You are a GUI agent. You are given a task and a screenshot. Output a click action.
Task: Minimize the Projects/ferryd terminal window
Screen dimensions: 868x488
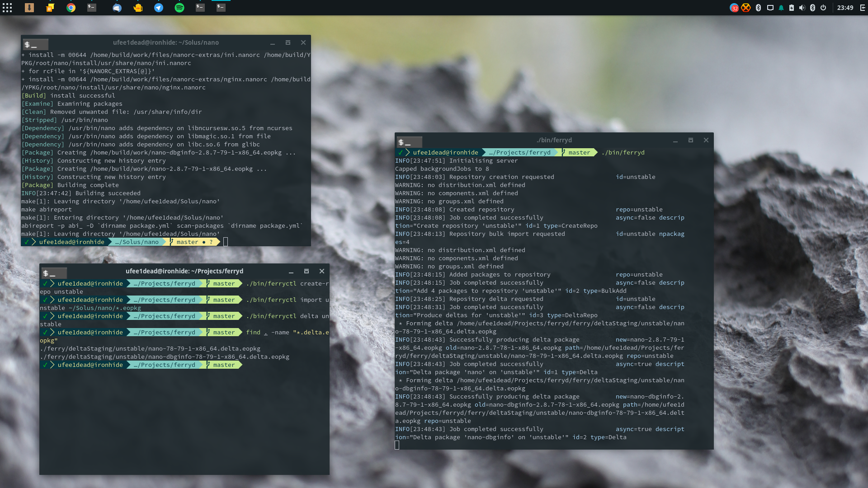291,271
